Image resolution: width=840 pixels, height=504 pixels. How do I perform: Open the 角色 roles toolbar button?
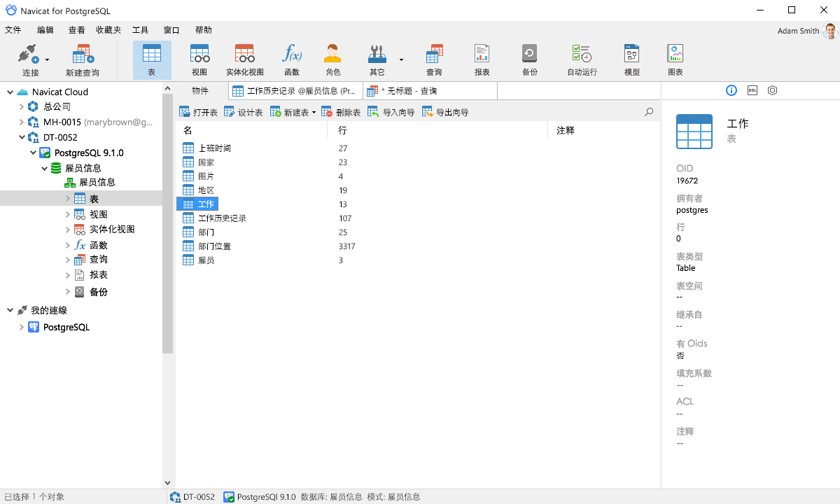click(333, 60)
